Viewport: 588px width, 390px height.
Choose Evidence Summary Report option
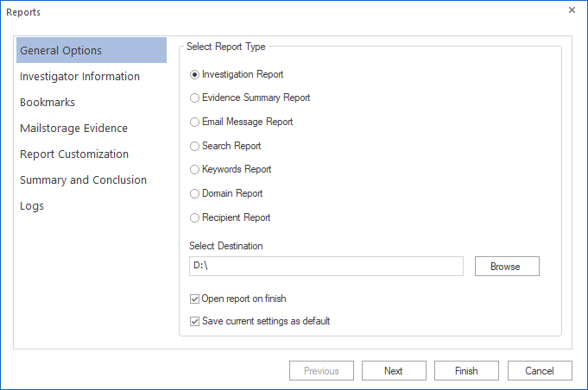195,98
